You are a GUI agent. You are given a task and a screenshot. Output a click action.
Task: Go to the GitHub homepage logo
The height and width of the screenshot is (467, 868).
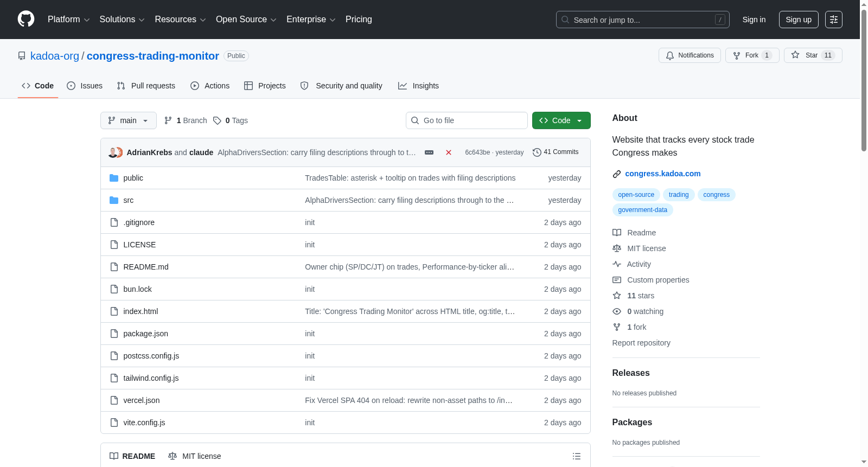26,19
